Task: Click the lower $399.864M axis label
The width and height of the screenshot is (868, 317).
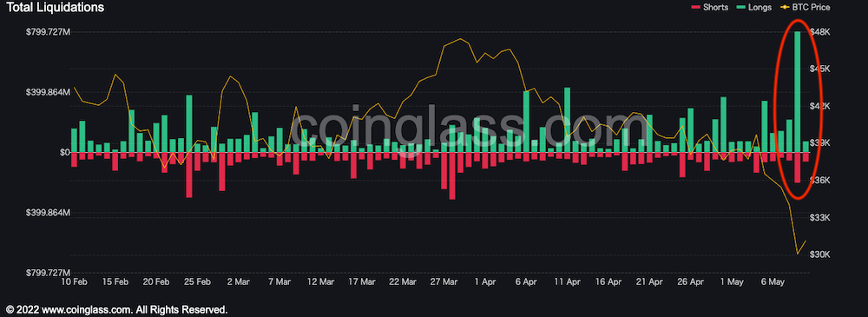Action: pos(48,213)
